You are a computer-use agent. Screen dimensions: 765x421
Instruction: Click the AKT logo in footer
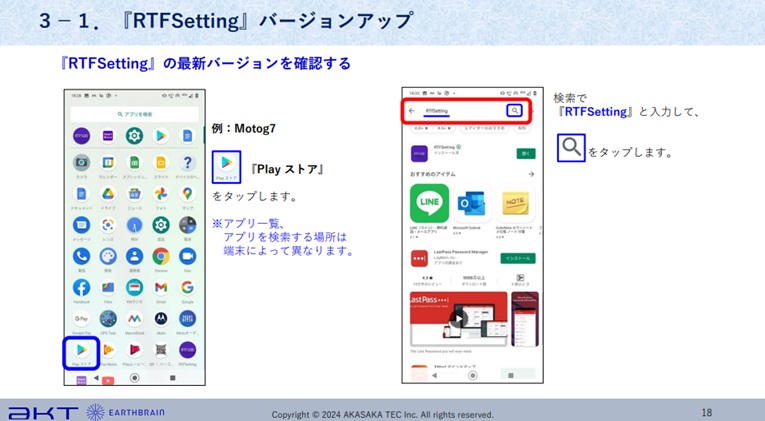point(43,413)
